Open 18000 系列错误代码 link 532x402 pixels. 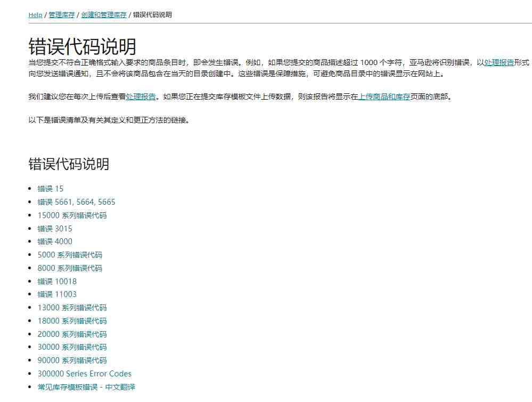72,320
